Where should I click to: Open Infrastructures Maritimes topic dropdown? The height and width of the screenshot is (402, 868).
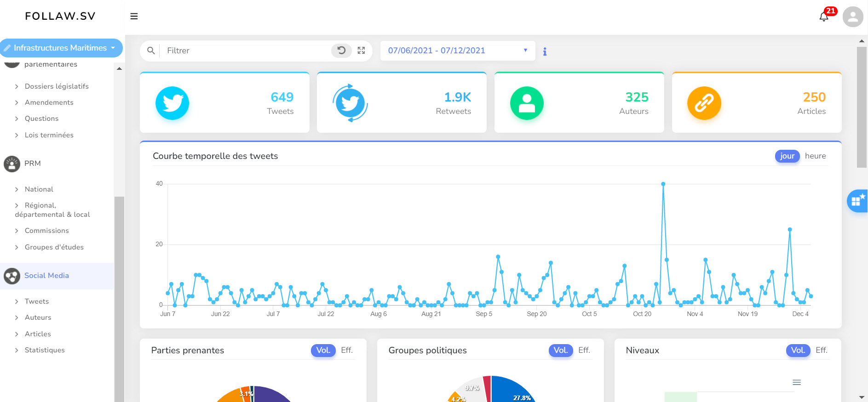[x=61, y=48]
